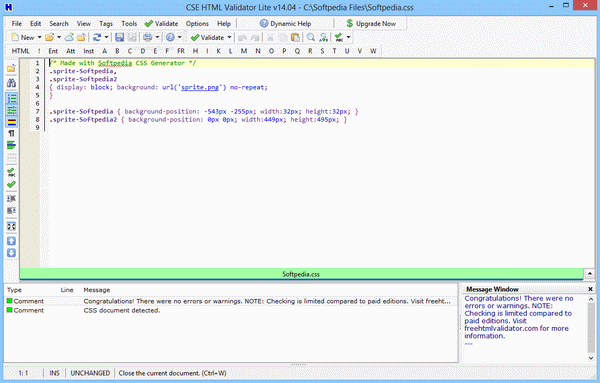
Task: Click the spell check icon in the sidebar
Action: (11, 172)
